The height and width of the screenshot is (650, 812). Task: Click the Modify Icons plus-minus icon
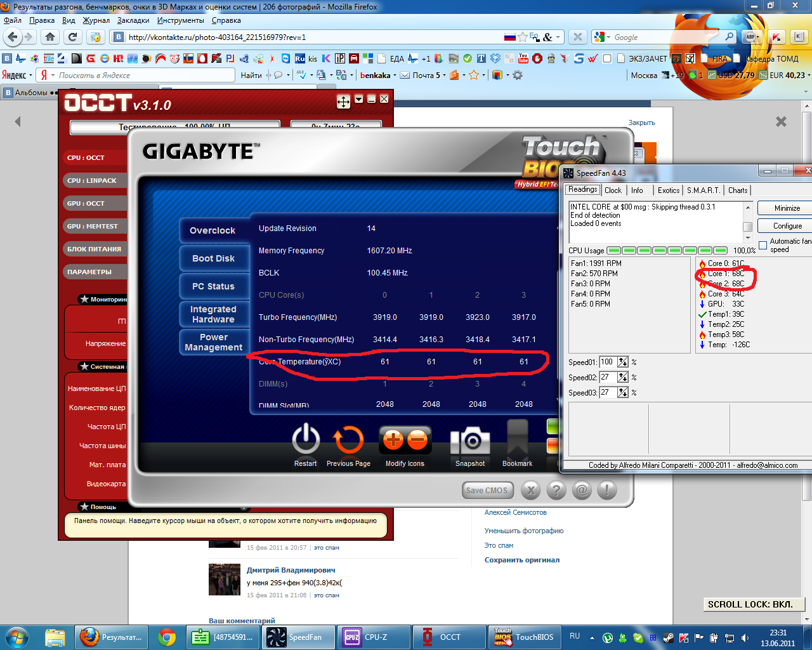405,439
